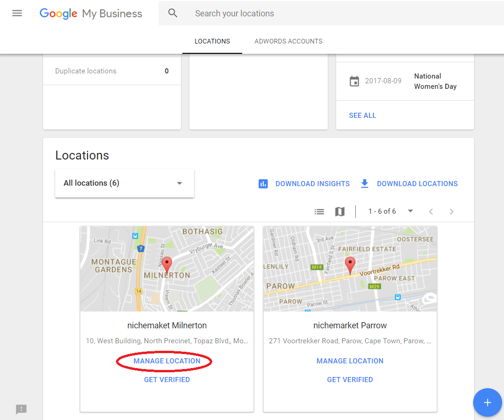Switch to the Locations tab
The image size is (504, 420).
(212, 41)
